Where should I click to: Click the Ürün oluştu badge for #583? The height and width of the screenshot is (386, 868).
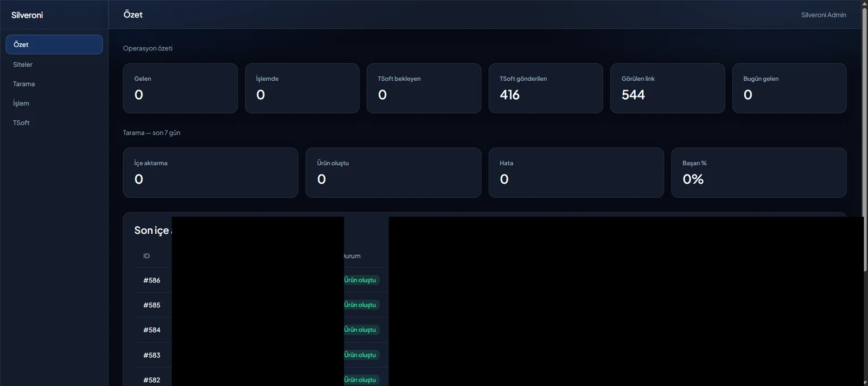[x=361, y=355]
